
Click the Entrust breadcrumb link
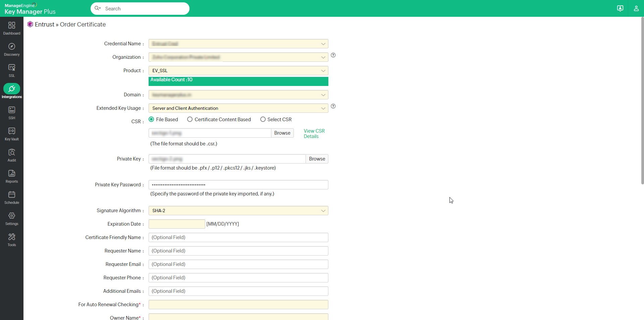(45, 25)
